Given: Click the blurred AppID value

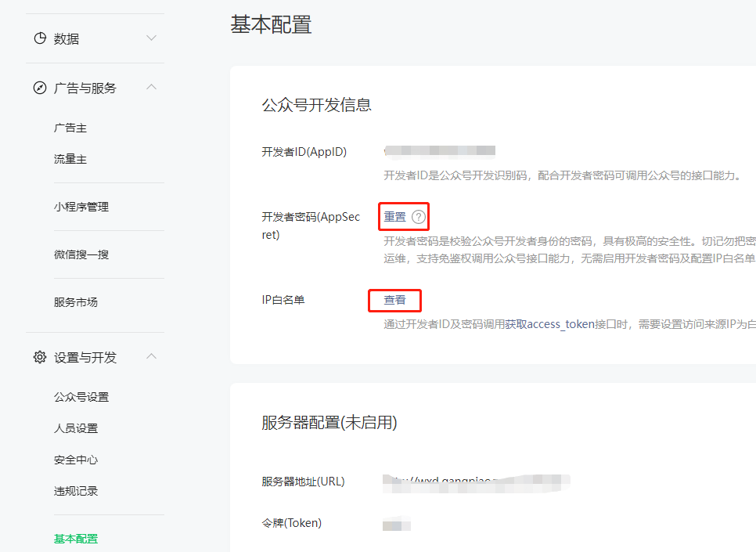Looking at the screenshot, I should click(440, 151).
